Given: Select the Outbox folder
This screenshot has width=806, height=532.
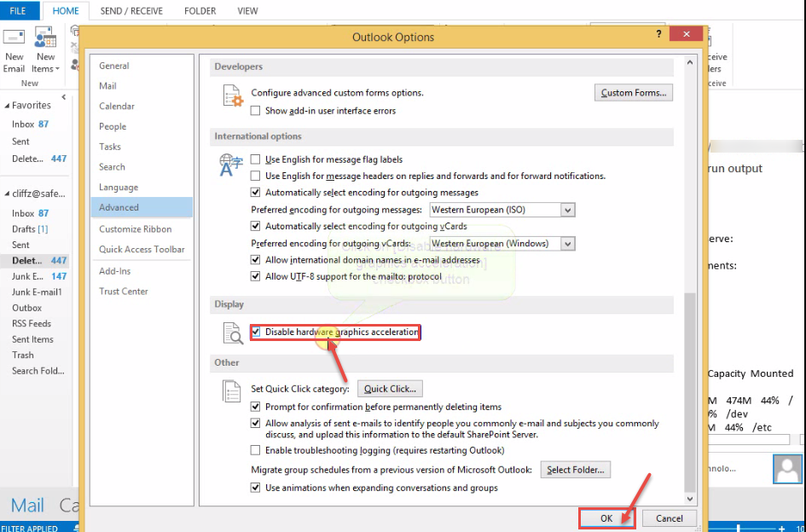Looking at the screenshot, I should [x=26, y=308].
